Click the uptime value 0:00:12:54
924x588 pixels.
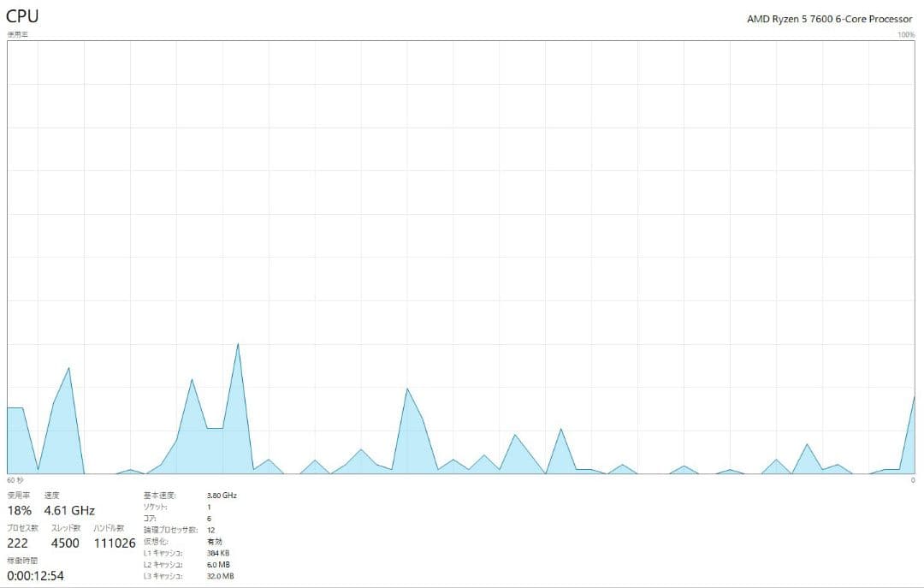tap(34, 575)
